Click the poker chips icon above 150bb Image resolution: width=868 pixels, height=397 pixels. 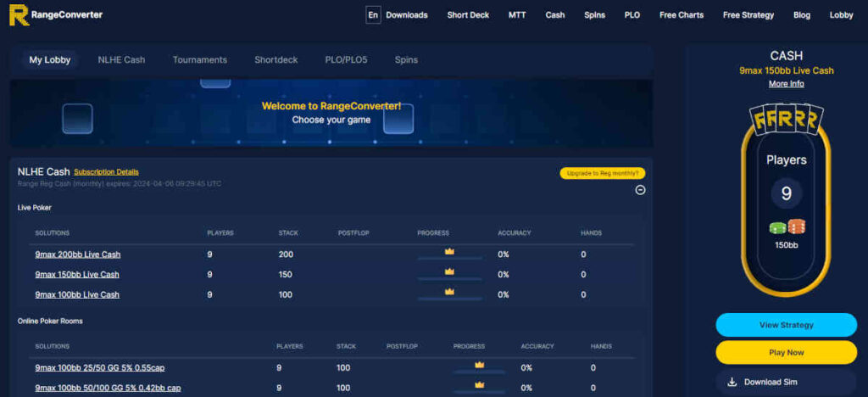pyautogui.click(x=787, y=227)
